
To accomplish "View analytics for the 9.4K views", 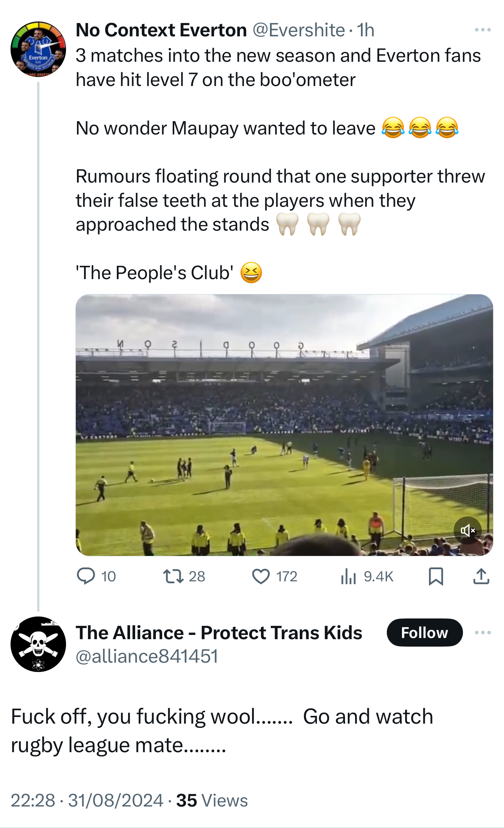I will pos(348,576).
